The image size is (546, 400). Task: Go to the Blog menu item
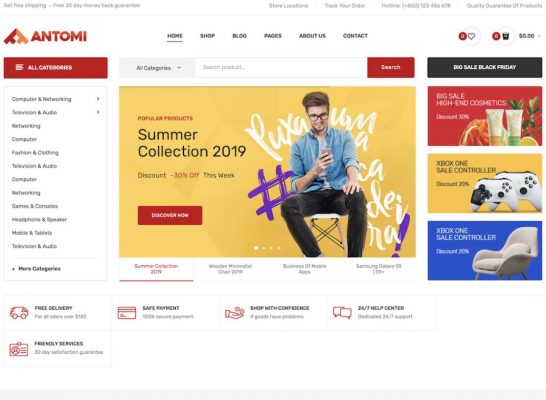click(x=240, y=36)
